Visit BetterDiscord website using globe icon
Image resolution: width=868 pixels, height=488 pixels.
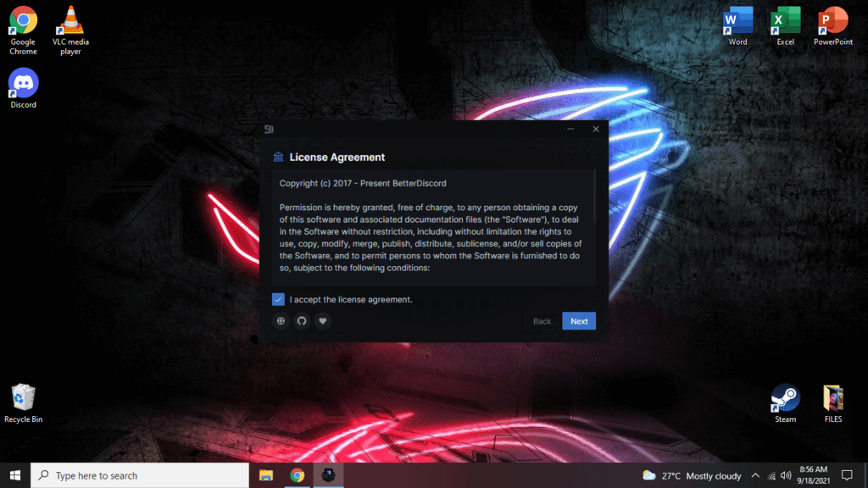[281, 321]
